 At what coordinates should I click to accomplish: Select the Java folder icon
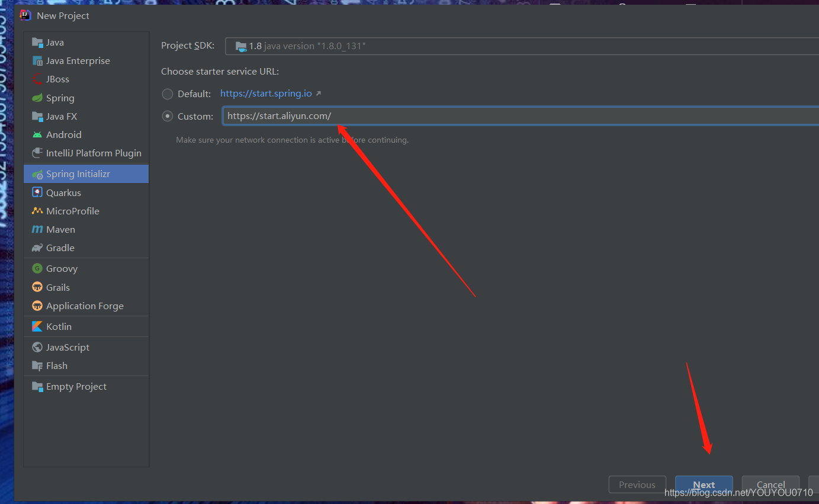pyautogui.click(x=37, y=43)
